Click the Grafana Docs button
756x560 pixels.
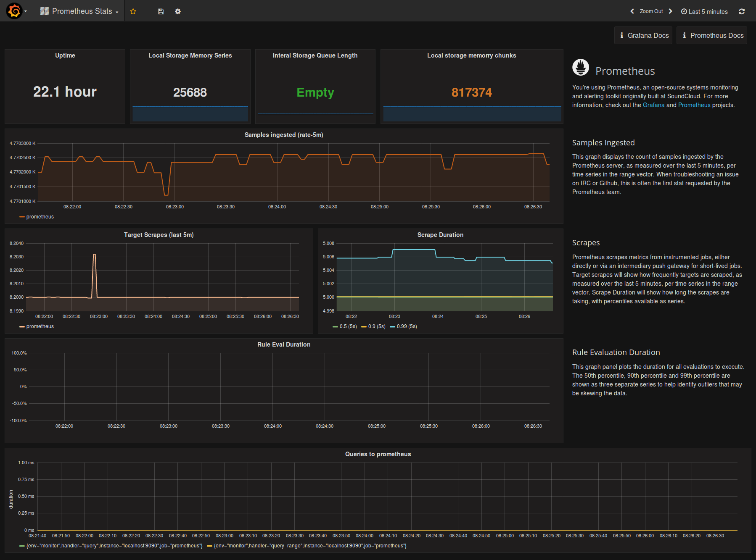643,35
